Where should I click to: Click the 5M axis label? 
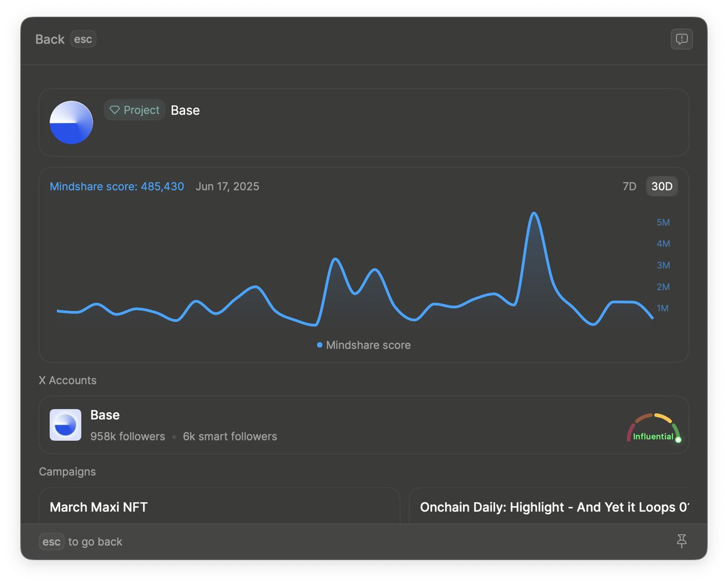tap(663, 222)
